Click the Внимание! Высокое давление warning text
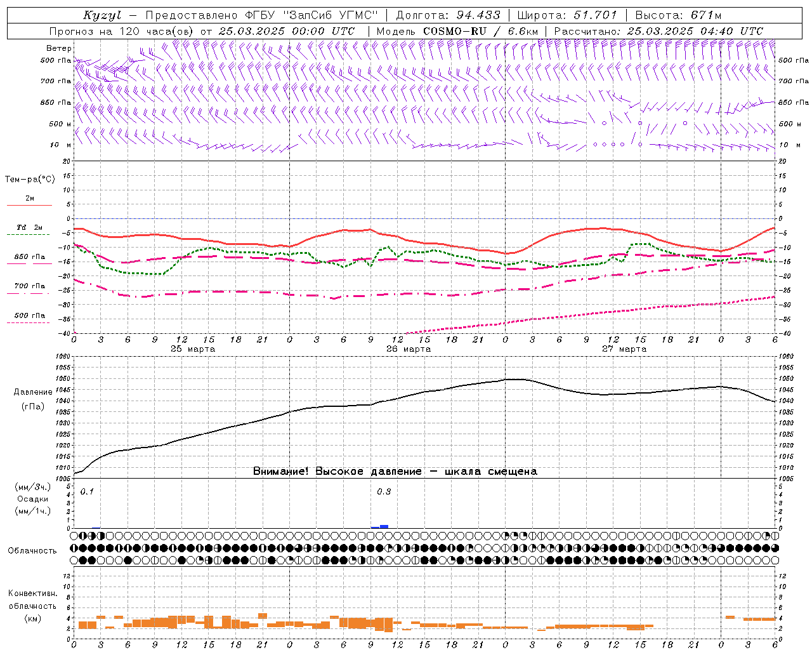Viewport: 812px width, 650px height. click(395, 471)
